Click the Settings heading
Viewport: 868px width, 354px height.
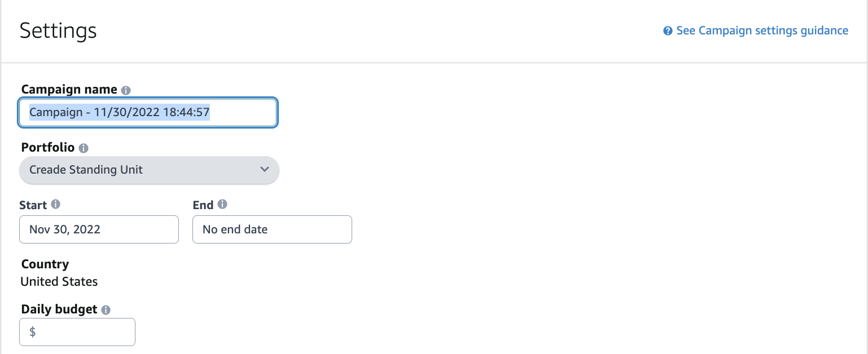(x=58, y=31)
